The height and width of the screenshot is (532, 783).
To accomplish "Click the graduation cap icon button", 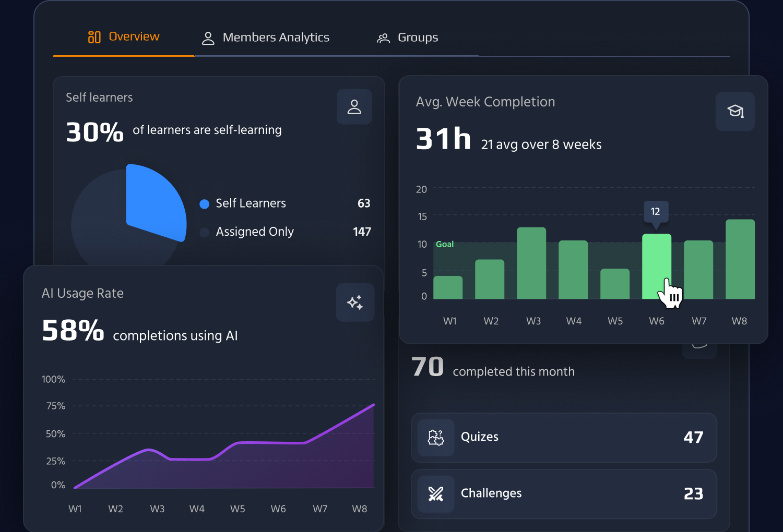I will tap(735, 111).
